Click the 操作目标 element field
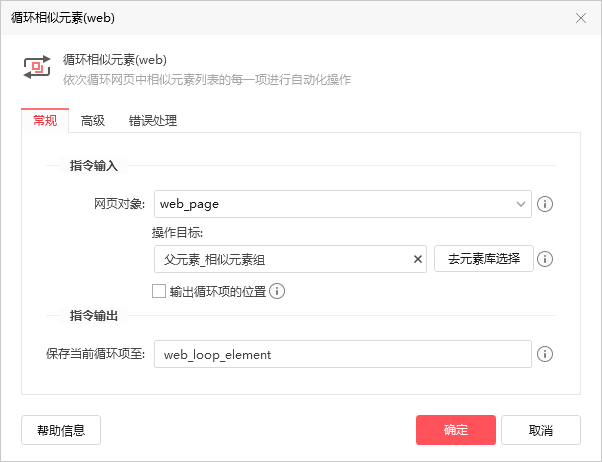The image size is (602, 462). click(x=290, y=259)
